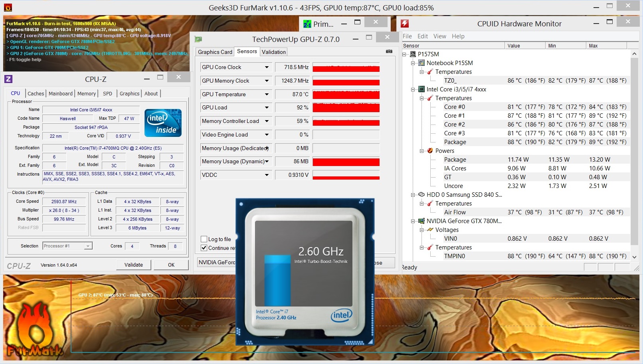Screen dimensions: 643x364
Task: Click the NVIDIA GeForce GTX 780M card icon
Action: tap(421, 221)
